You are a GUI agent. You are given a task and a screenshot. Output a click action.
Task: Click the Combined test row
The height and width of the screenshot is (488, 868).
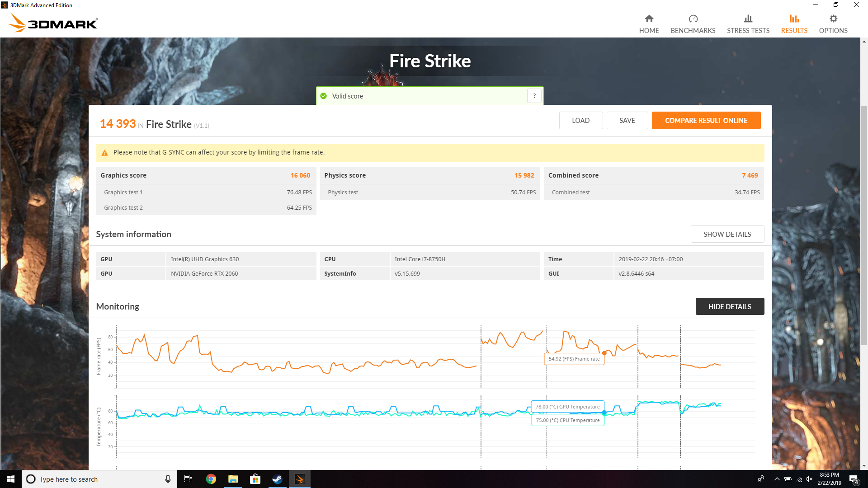click(654, 192)
